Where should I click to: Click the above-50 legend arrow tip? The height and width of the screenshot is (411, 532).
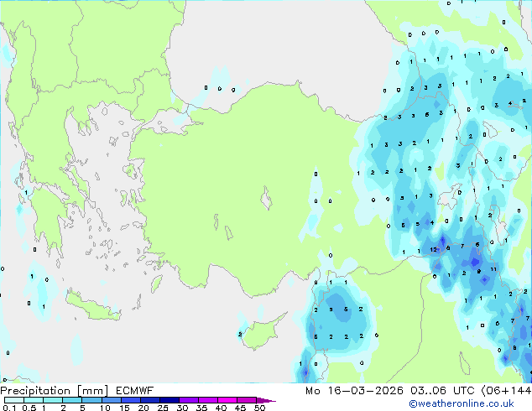coord(266,400)
